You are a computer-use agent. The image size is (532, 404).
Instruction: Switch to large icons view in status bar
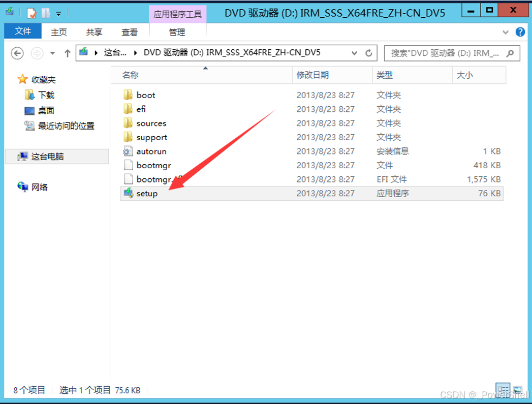click(x=517, y=389)
